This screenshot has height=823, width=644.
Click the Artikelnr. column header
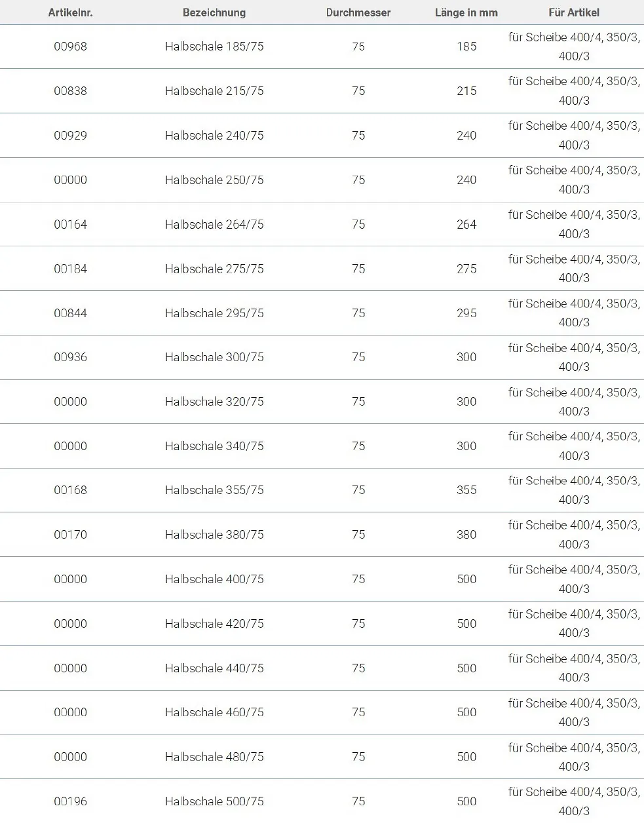pos(70,12)
